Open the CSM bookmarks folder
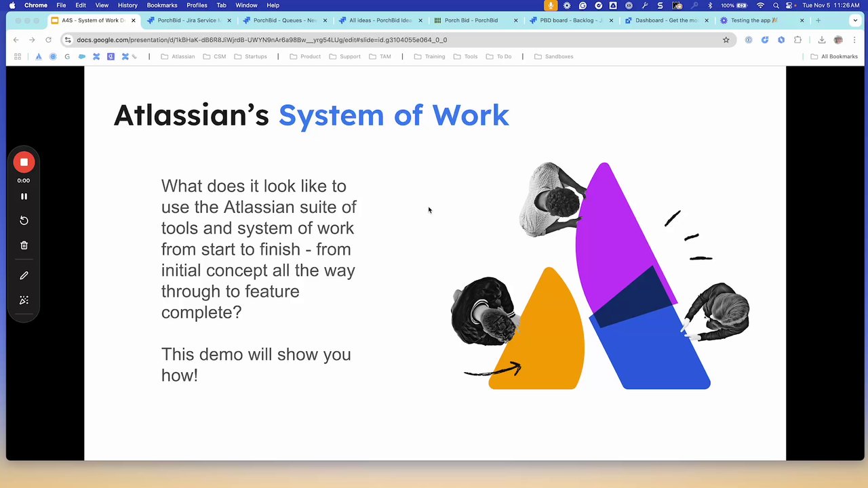This screenshot has width=868, height=488. 214,56
